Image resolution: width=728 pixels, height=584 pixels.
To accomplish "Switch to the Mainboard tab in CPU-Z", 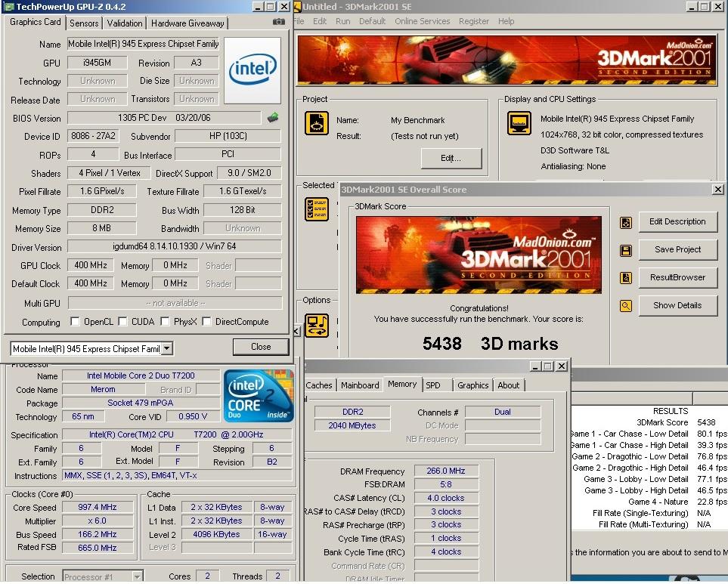I will pos(360,385).
